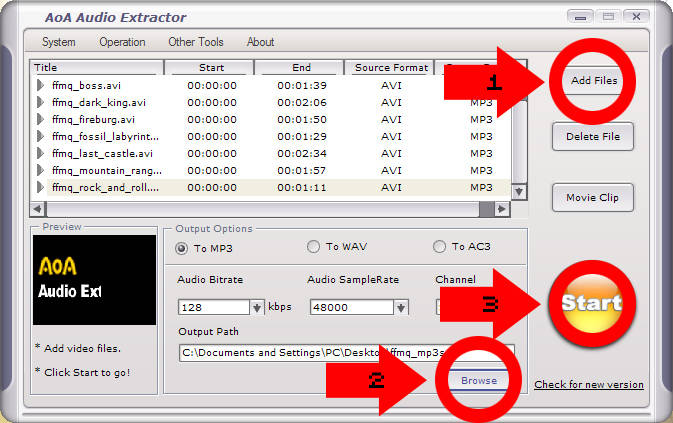The image size is (673, 423).
Task: Select the ffmq_fireburg.avi file name
Action: click(93, 120)
